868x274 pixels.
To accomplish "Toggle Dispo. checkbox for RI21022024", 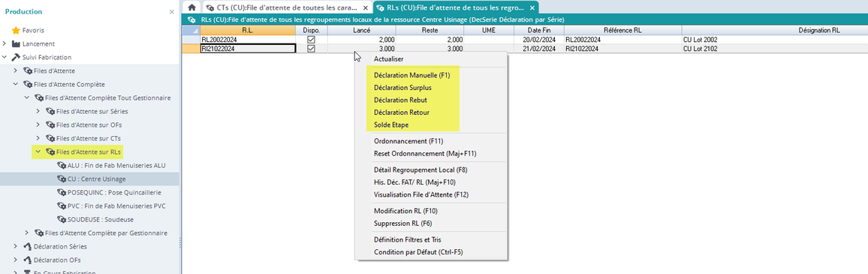I will tap(311, 49).
